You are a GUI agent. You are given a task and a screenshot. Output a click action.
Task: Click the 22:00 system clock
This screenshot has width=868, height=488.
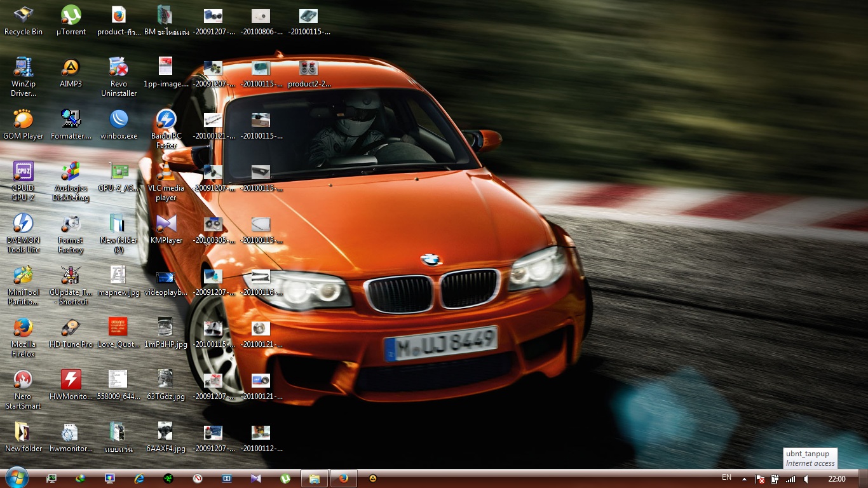coord(836,478)
